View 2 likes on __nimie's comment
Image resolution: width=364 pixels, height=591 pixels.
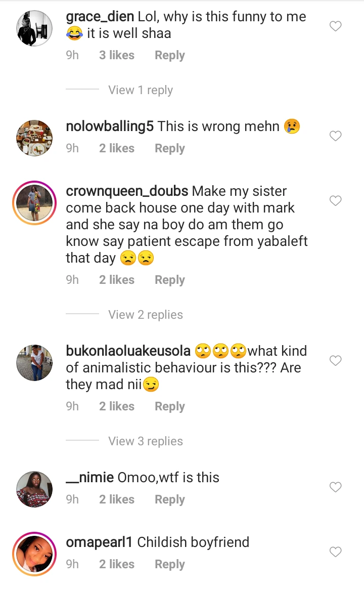116,499
